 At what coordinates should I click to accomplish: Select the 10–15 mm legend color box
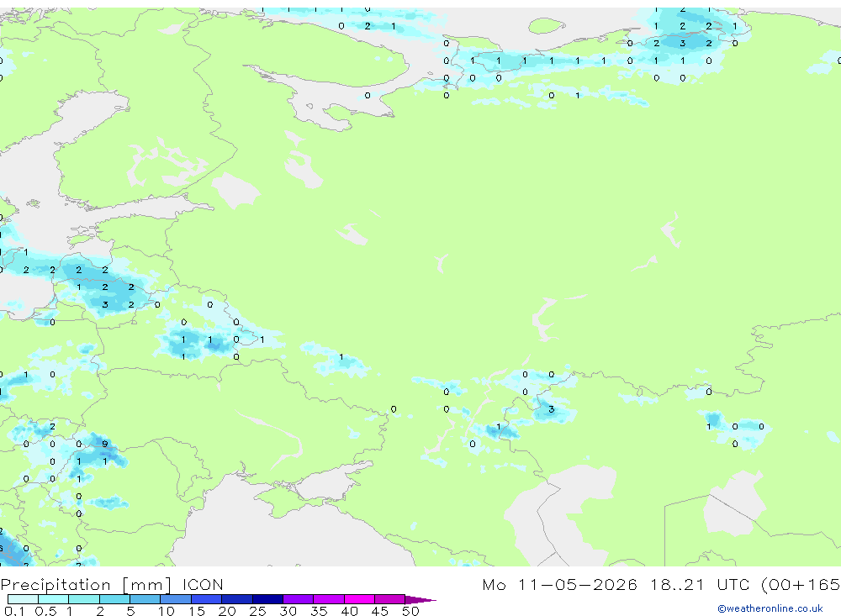176,599
